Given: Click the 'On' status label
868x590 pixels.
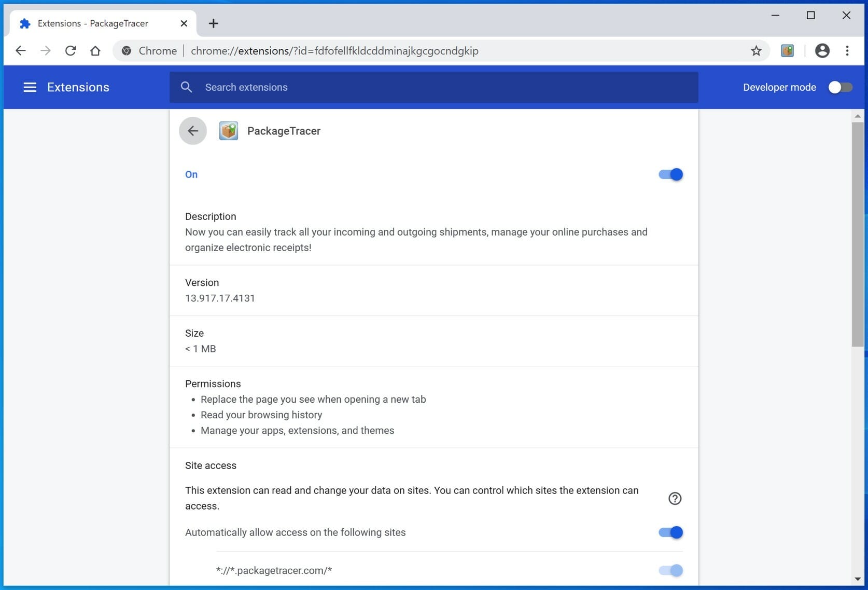Looking at the screenshot, I should 191,175.
